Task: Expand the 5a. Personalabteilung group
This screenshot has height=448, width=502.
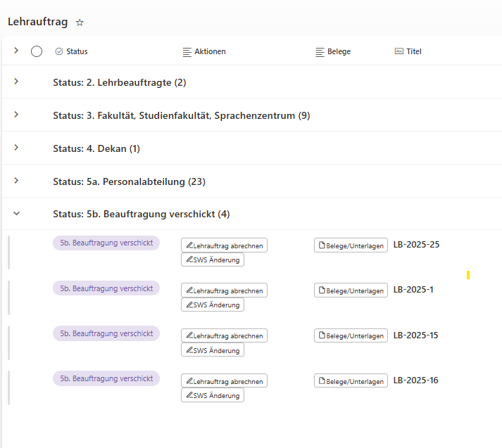Action: [x=16, y=181]
